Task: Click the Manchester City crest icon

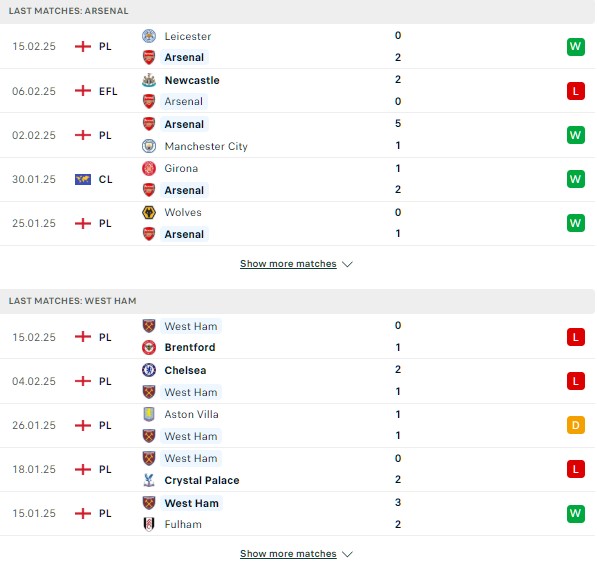Action: click(149, 146)
